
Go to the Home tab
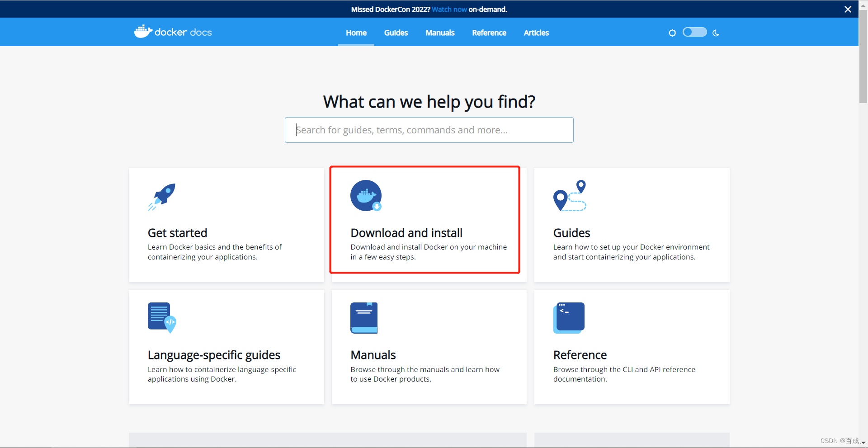pyautogui.click(x=356, y=33)
